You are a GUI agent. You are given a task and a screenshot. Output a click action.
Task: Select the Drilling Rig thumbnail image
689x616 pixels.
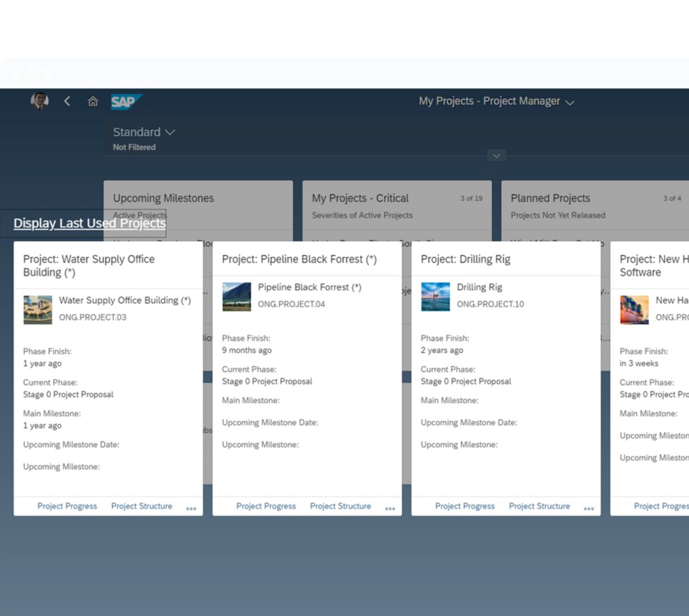(435, 296)
